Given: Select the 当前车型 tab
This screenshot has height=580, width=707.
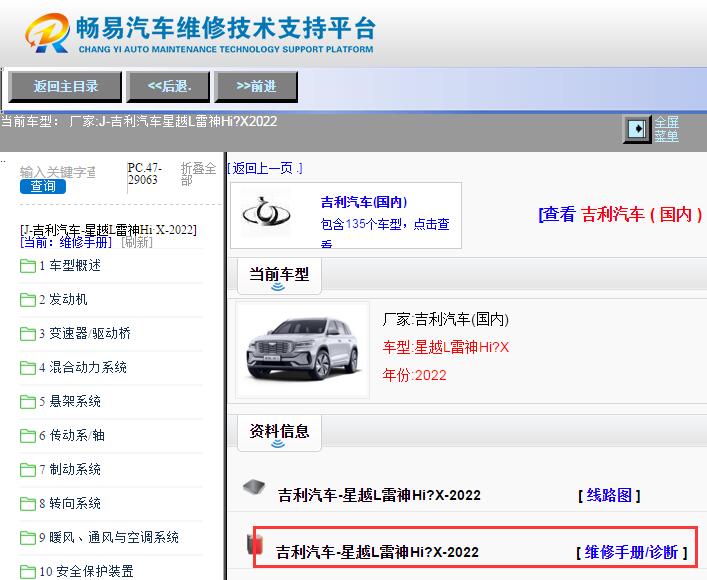Looking at the screenshot, I should [x=279, y=276].
